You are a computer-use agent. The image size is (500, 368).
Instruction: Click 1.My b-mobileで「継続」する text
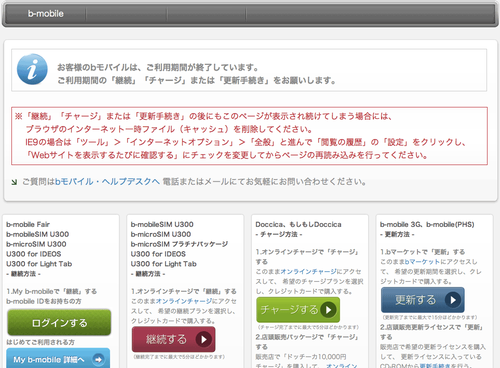click(x=52, y=291)
